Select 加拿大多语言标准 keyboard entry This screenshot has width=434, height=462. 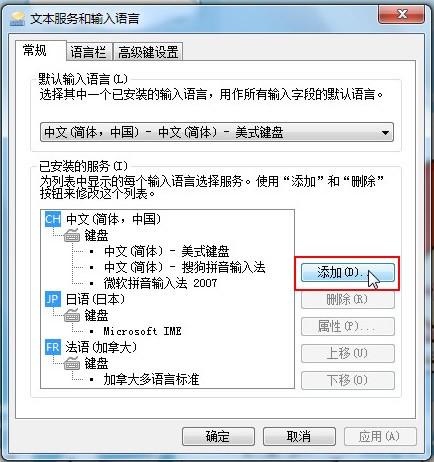pyautogui.click(x=151, y=379)
